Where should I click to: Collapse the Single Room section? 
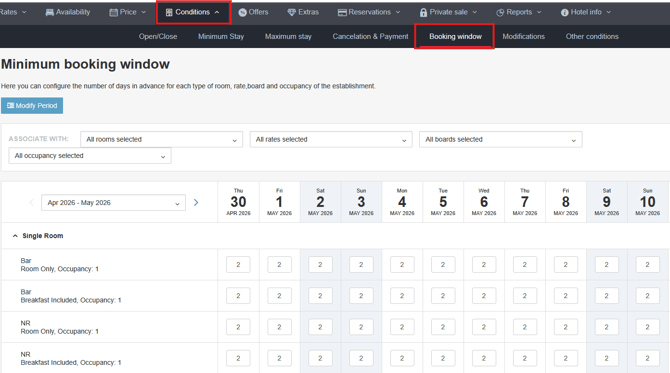(15, 236)
